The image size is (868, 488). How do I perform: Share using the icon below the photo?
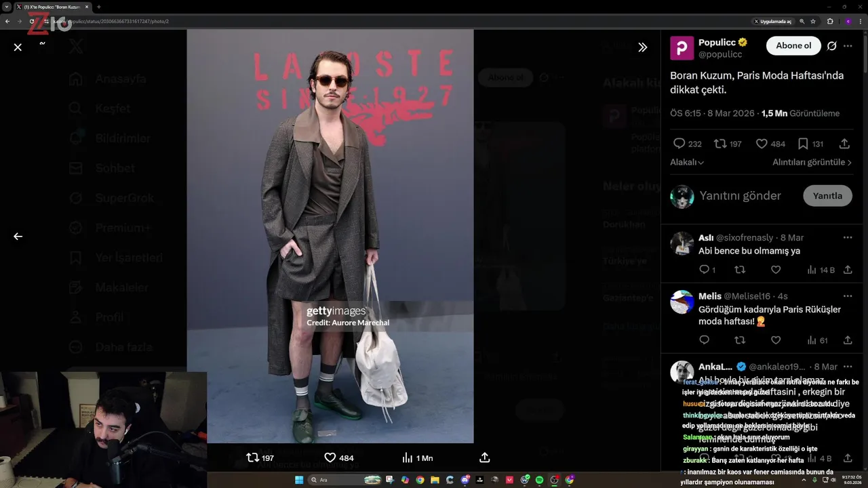[484, 457]
